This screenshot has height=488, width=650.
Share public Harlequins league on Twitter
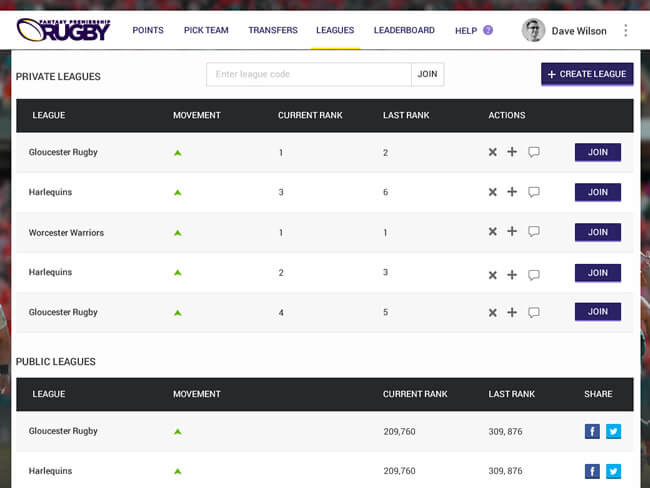(614, 471)
